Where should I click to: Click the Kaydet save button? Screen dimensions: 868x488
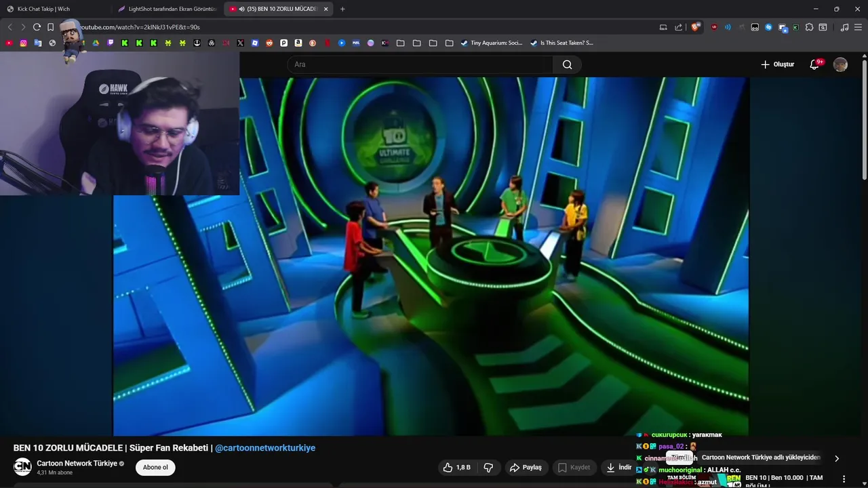(574, 467)
